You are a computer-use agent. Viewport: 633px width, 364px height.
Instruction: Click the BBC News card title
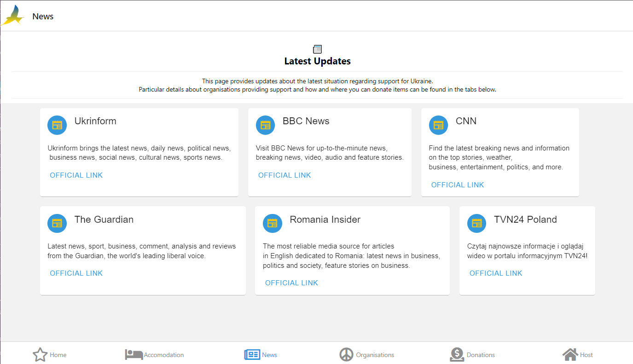(306, 121)
